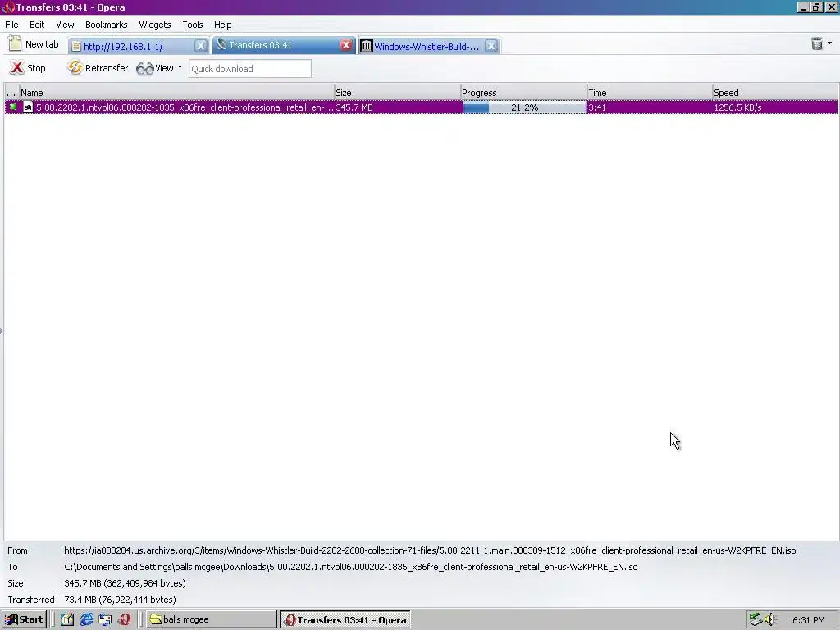
Task: Open the network tray icon
Action: tap(756, 619)
